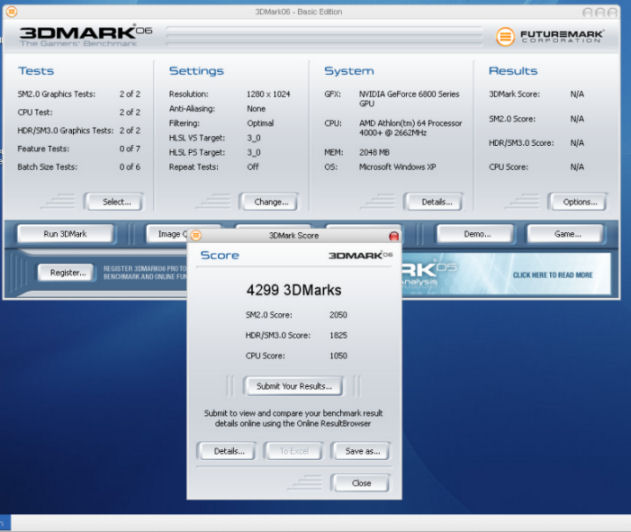The width and height of the screenshot is (631, 532).
Task: Click the Filtering value Optimal
Action: coord(260,123)
